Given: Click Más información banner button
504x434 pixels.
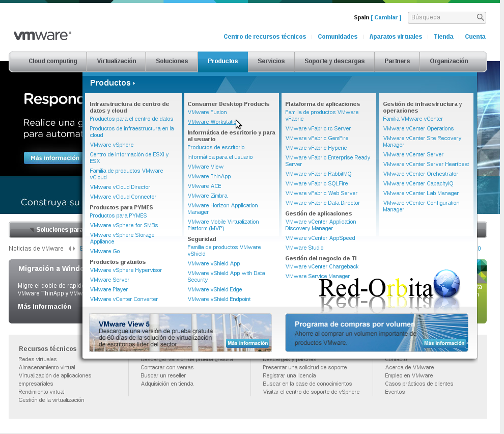Looking at the screenshot, I should click(53, 158).
